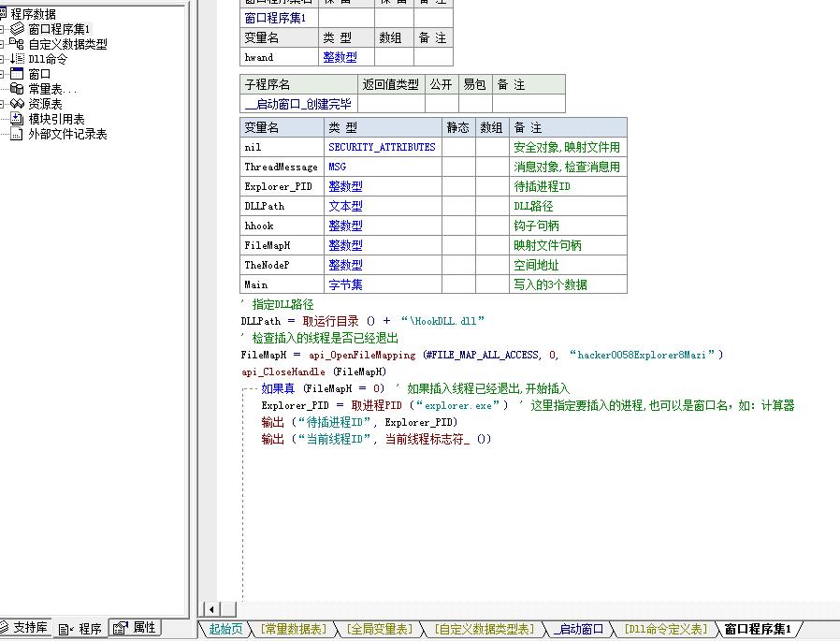The height and width of the screenshot is (641, 840).
Task: Select the 程序数据 root node
Action: point(34,14)
